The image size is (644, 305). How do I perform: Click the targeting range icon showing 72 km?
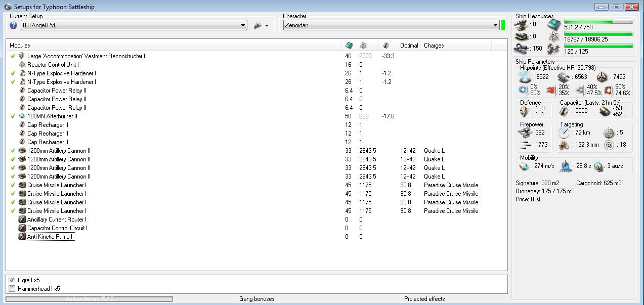tap(564, 133)
